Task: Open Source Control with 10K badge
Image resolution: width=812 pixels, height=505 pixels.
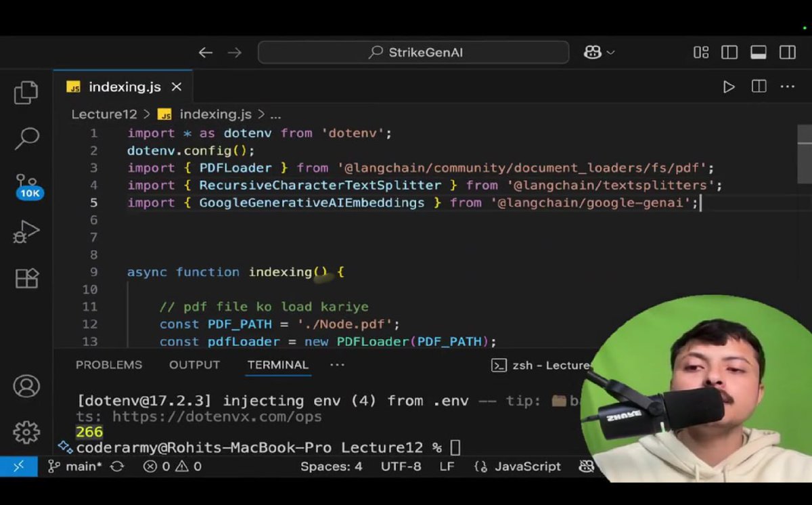Action: click(x=28, y=185)
